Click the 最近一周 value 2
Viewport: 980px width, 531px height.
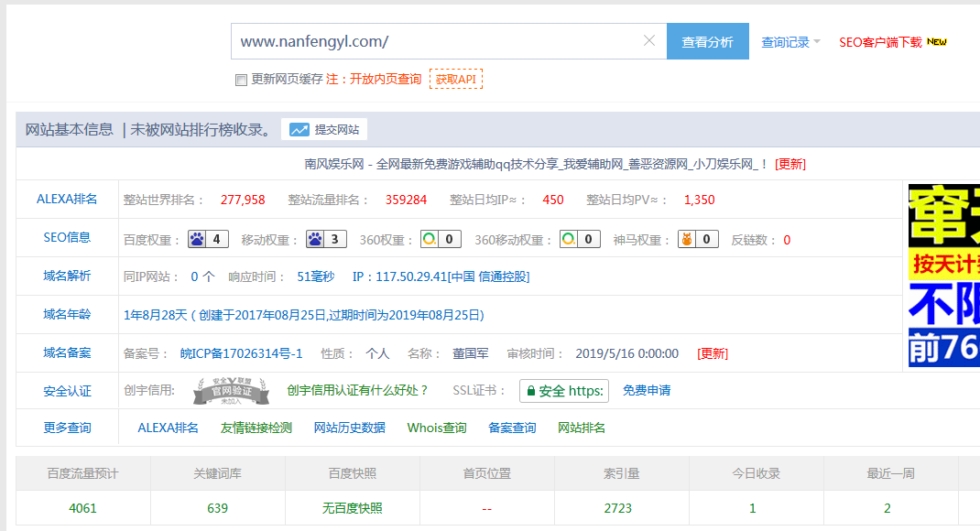click(887, 508)
